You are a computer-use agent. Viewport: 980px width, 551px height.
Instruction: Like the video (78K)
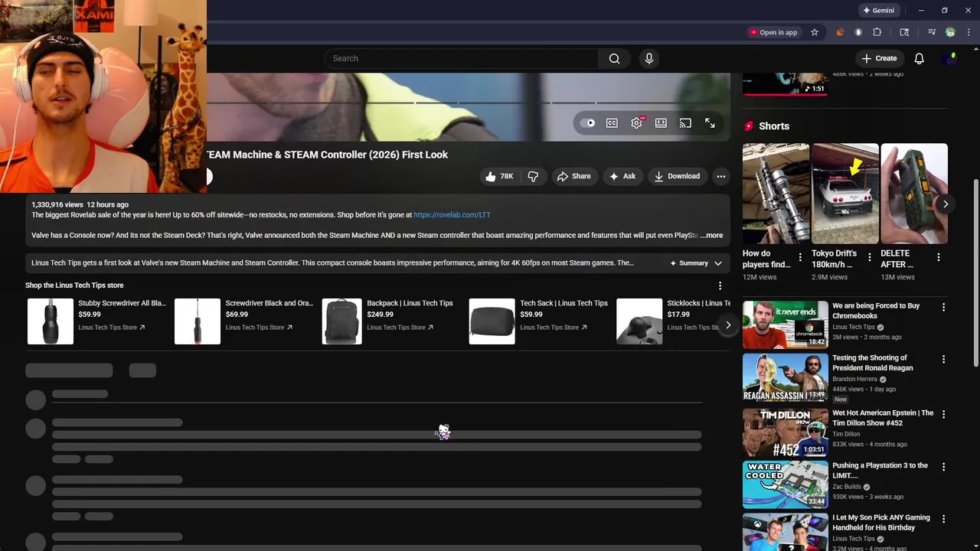pos(498,176)
